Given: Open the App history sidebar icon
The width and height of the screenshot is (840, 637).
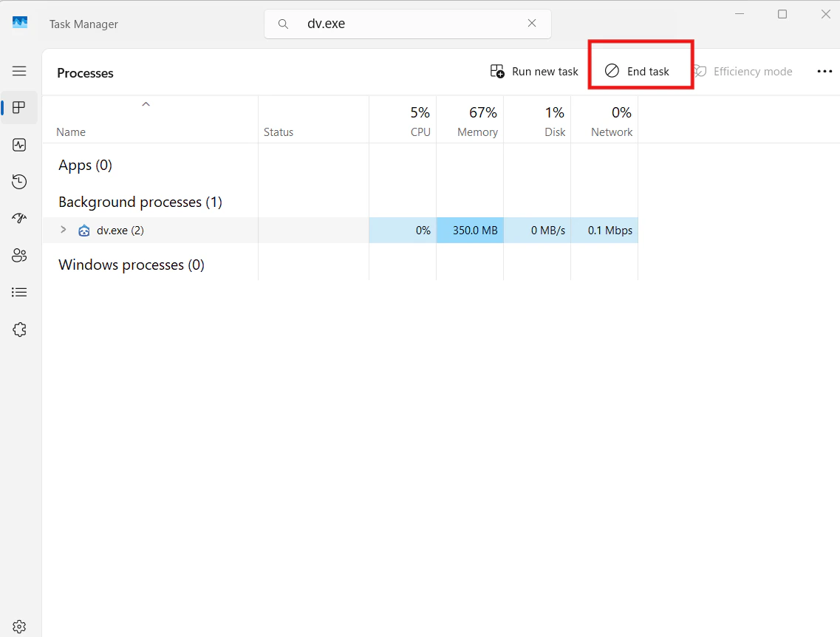Looking at the screenshot, I should pos(19,182).
